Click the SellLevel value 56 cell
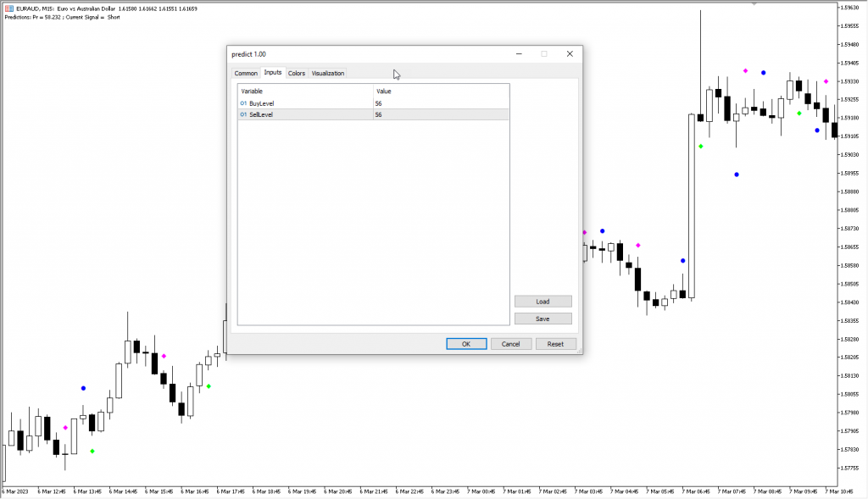This screenshot has height=499, width=868. (x=441, y=114)
